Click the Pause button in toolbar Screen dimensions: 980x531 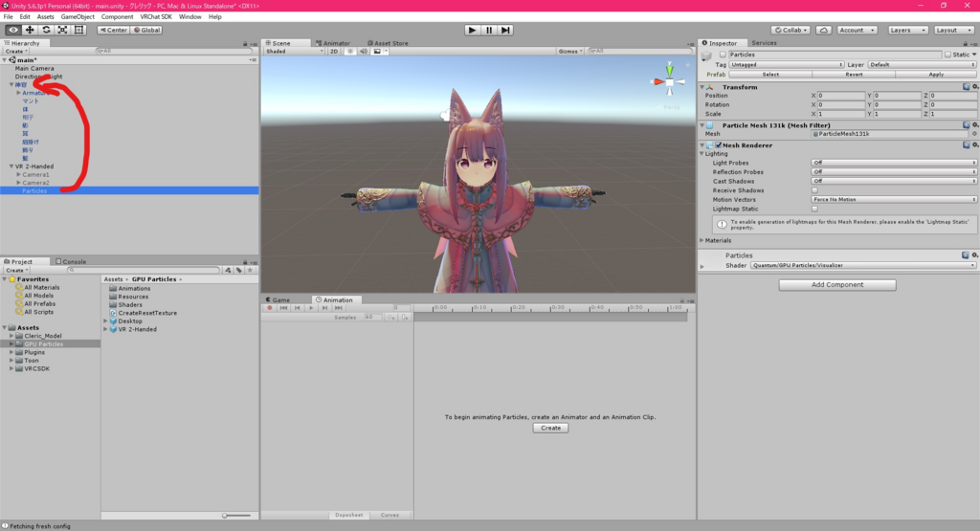(x=489, y=30)
